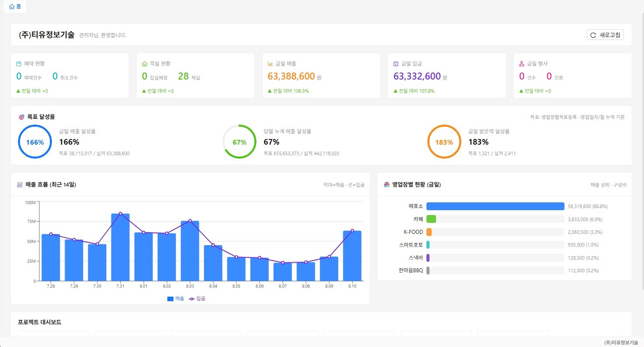The width and height of the screenshot is (644, 347).
Task: Click the orange 183% progress ring
Action: [x=444, y=142]
